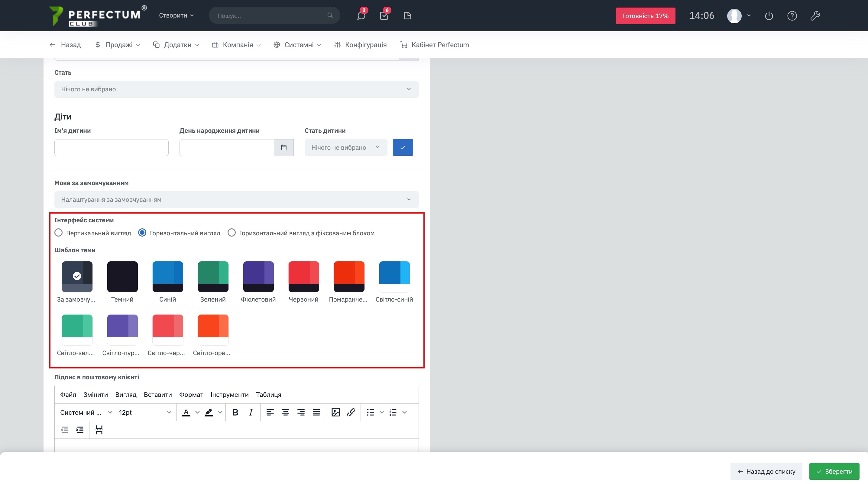The height and width of the screenshot is (484, 868).
Task: Select Вертикальний вигляд radio option
Action: (x=59, y=233)
